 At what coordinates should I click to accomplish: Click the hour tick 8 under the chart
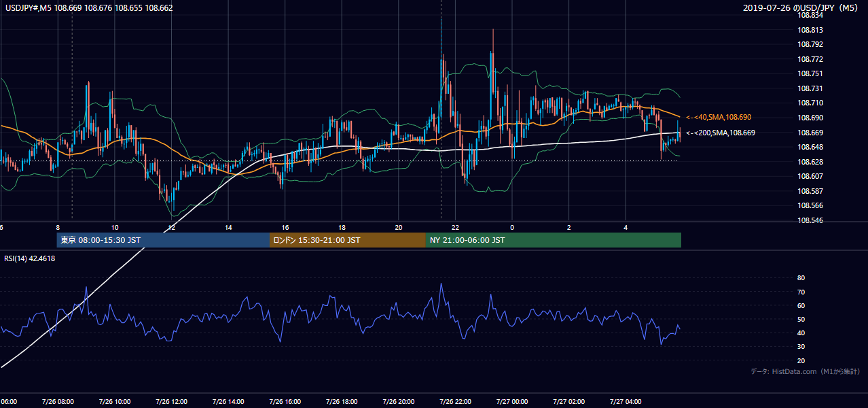58,228
